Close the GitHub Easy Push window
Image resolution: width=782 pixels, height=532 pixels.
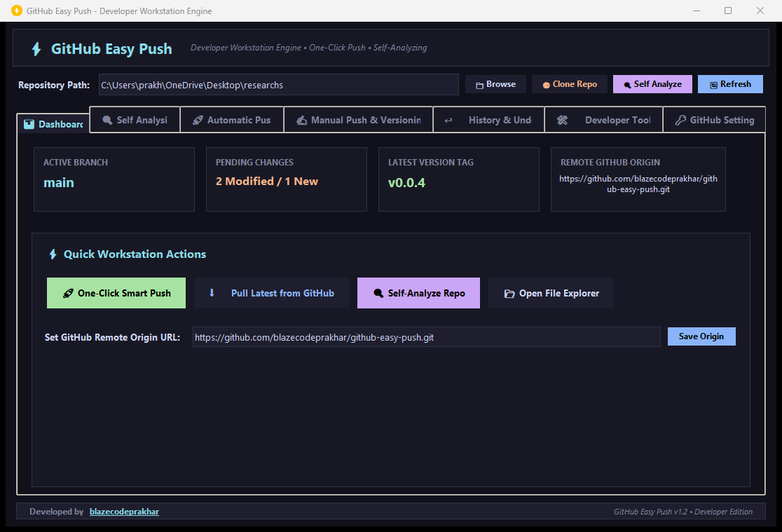[760, 11]
